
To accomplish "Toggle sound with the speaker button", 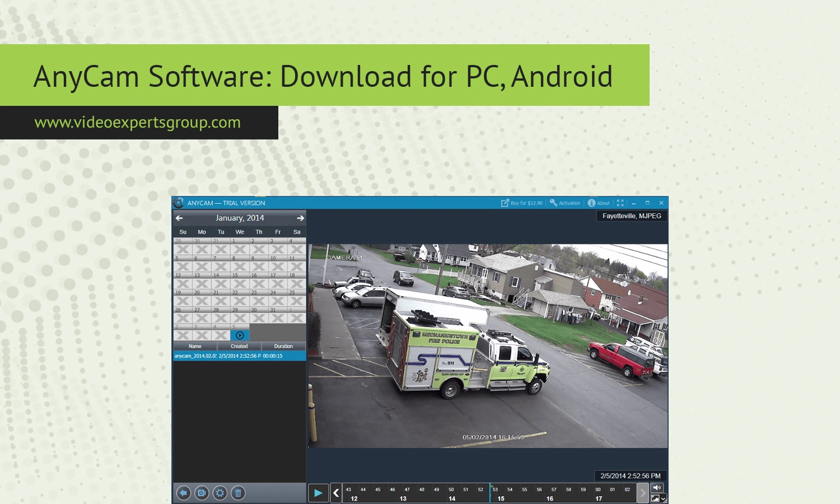I will [657, 487].
